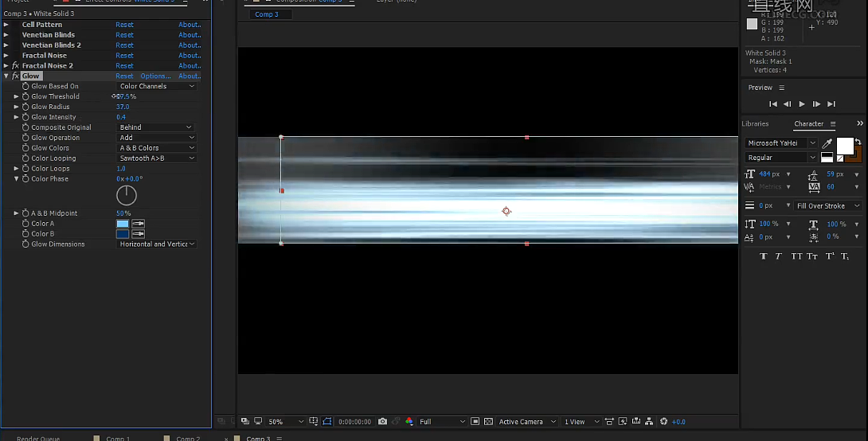Switch to the Libraries panel tab
The width and height of the screenshot is (868, 441).
pyautogui.click(x=755, y=124)
